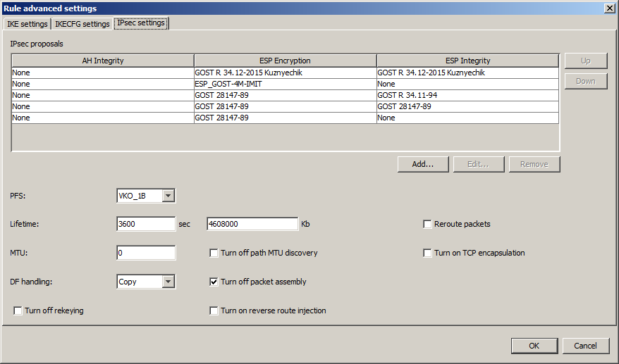Enable Turn on TCP encapsulation
The height and width of the screenshot is (364, 619).
[427, 253]
